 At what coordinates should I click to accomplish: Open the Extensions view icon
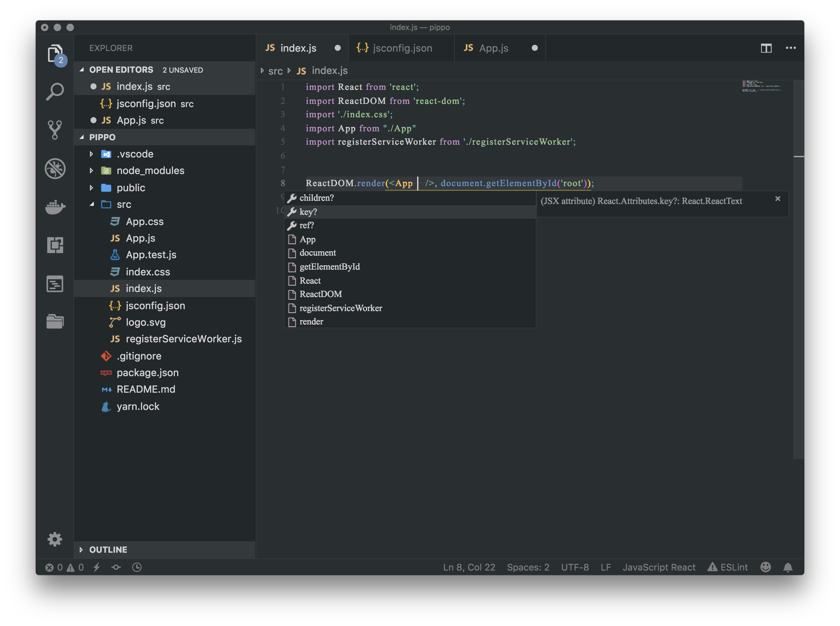(55, 245)
